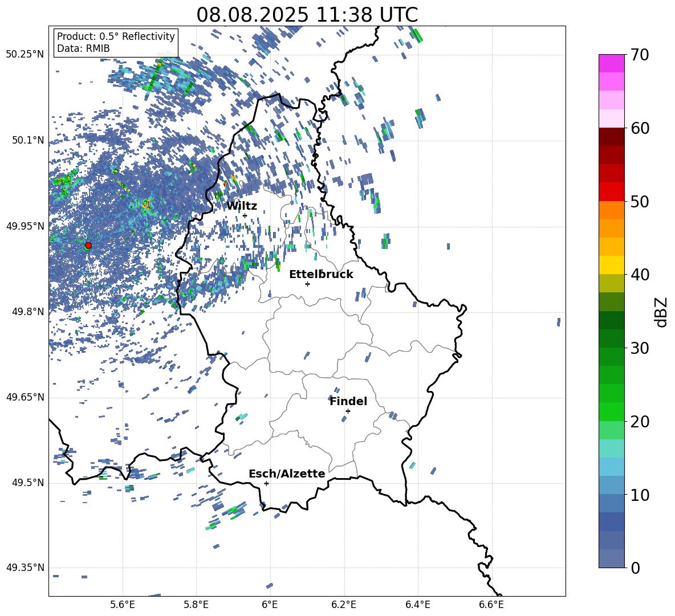Click the dBZ colorbar label
Viewport: 675px width, 616px height.
pos(662,312)
